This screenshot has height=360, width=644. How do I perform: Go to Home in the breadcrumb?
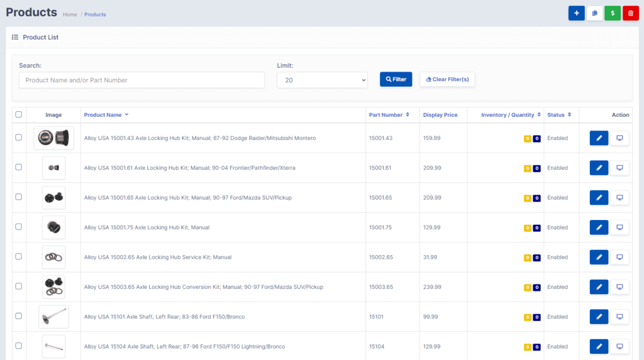click(70, 14)
